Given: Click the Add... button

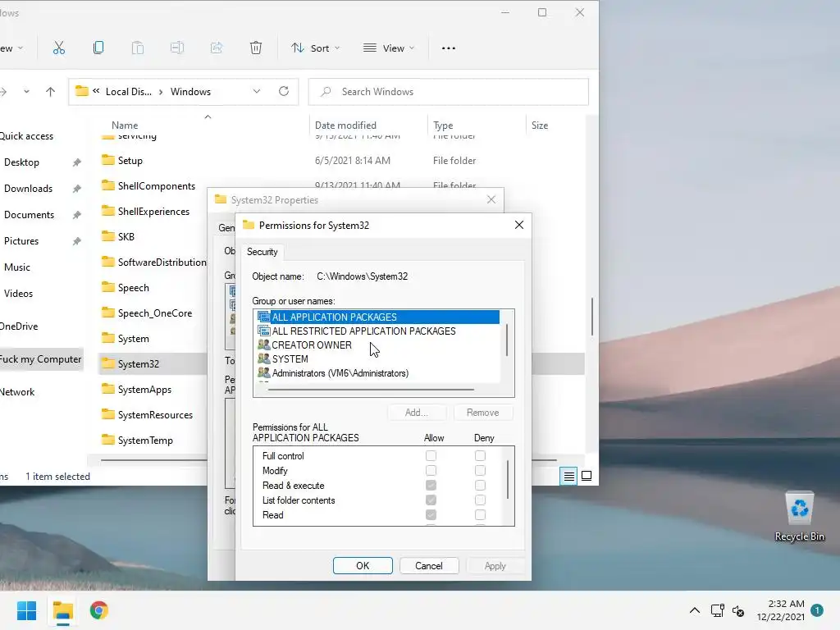Looking at the screenshot, I should (417, 413).
